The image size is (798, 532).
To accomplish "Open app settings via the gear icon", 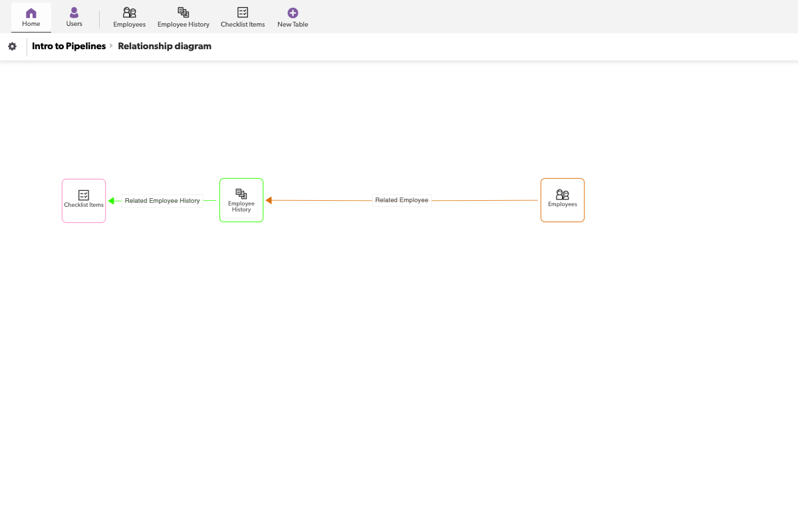I will tap(12, 47).
